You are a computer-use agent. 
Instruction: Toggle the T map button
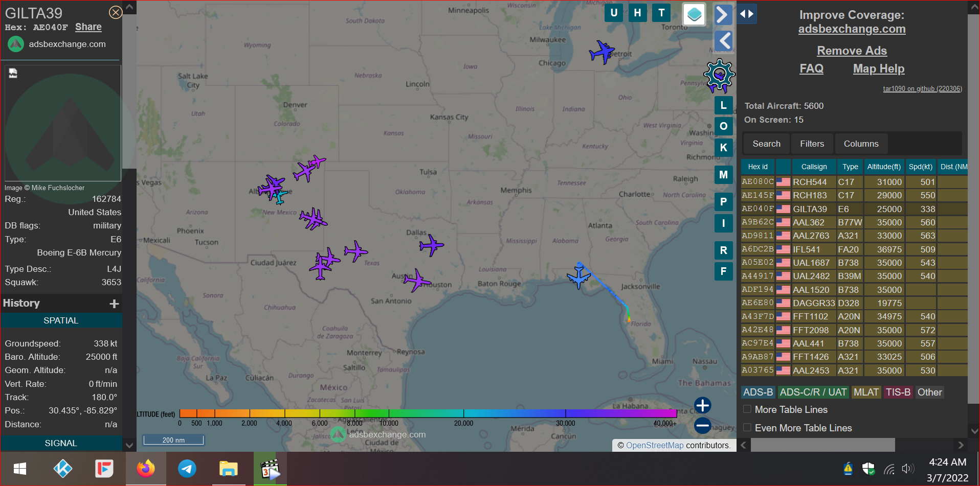click(661, 13)
